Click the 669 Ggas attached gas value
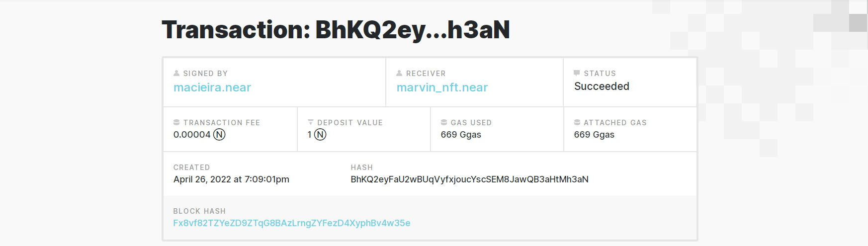 pos(594,135)
